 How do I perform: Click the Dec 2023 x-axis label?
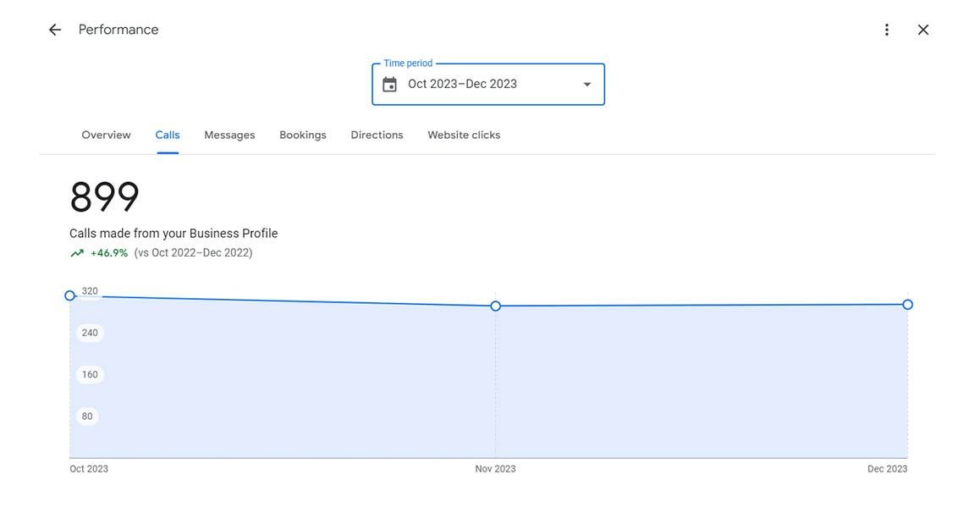click(x=888, y=469)
